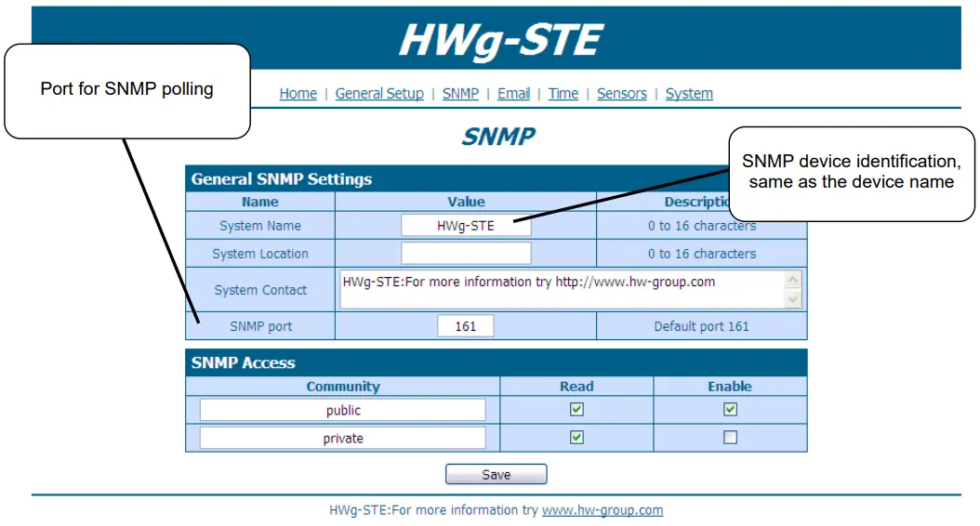Click the HWg-STE banner title
980x526 pixels.
click(x=500, y=40)
